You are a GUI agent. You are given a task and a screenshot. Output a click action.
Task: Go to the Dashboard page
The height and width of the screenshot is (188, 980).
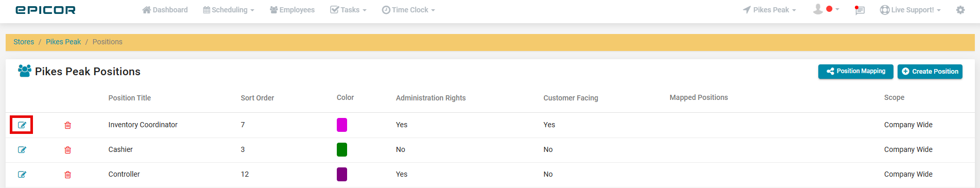(165, 10)
